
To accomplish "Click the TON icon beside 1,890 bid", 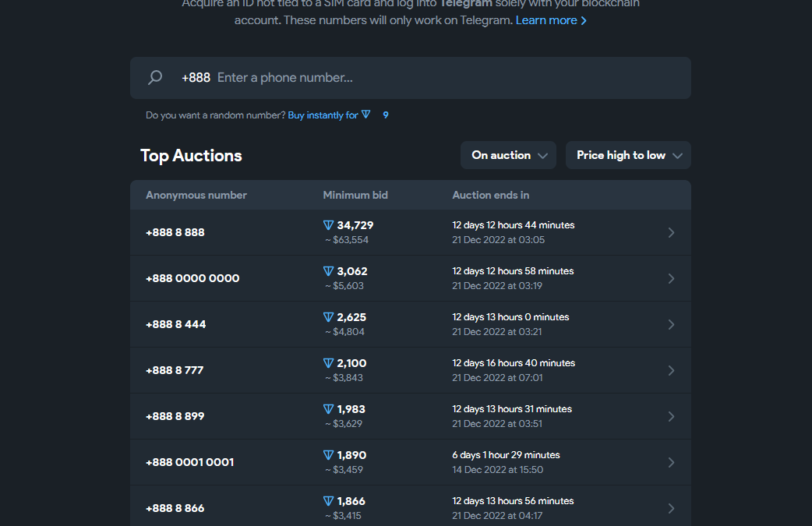I will coord(328,455).
